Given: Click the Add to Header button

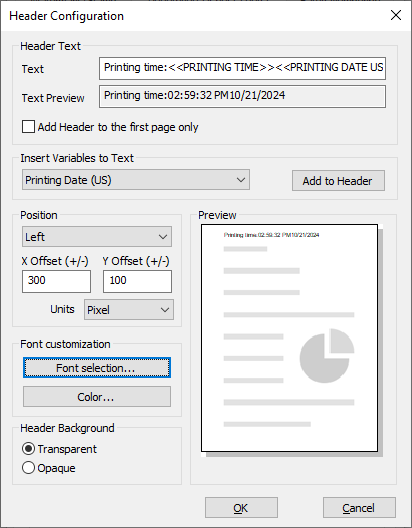Looking at the screenshot, I should click(338, 181).
